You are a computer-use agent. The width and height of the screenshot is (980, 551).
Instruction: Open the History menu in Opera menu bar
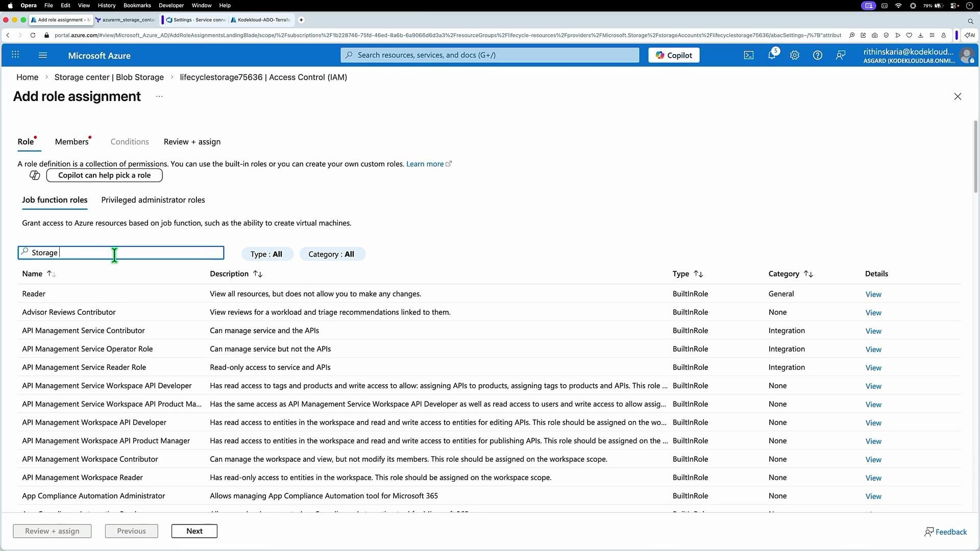(106, 6)
